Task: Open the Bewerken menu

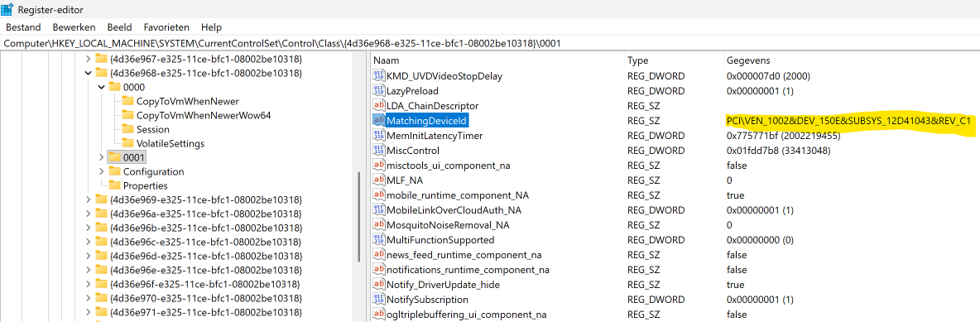Action: pos(74,27)
